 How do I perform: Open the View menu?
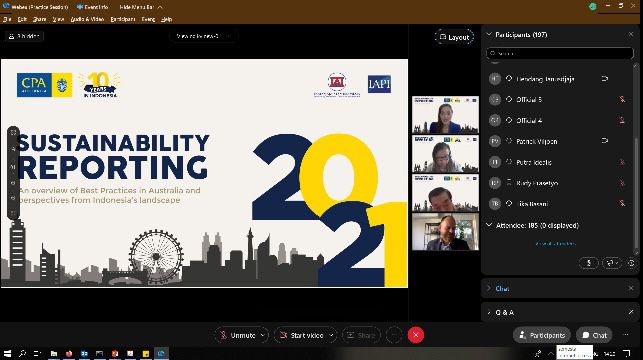pos(58,19)
